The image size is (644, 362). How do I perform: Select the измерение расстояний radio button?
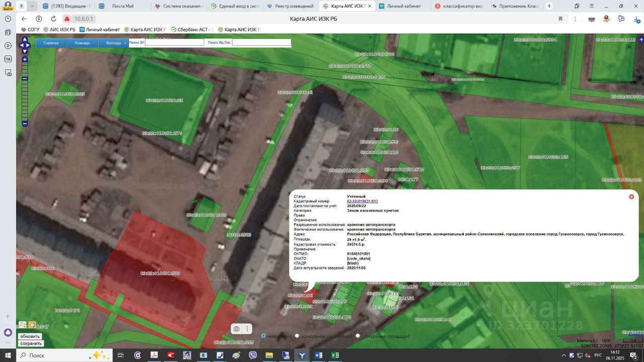297,336
